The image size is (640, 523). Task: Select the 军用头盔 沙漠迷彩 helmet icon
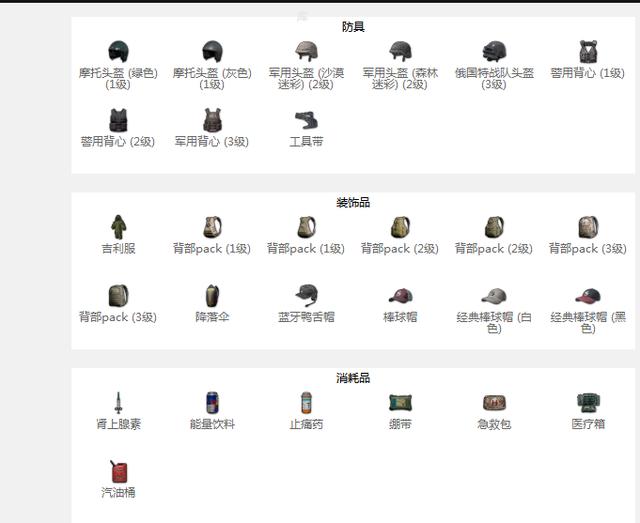pos(306,51)
